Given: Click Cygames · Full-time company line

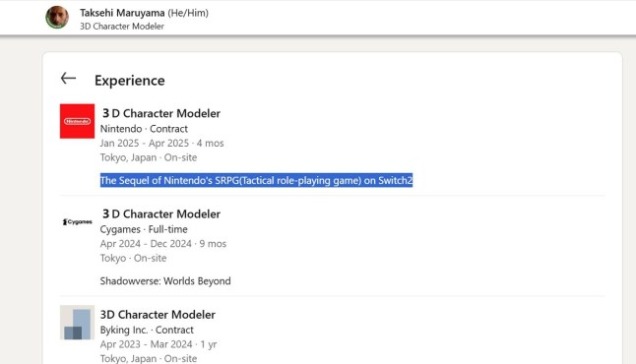Looking at the screenshot, I should click(144, 229).
